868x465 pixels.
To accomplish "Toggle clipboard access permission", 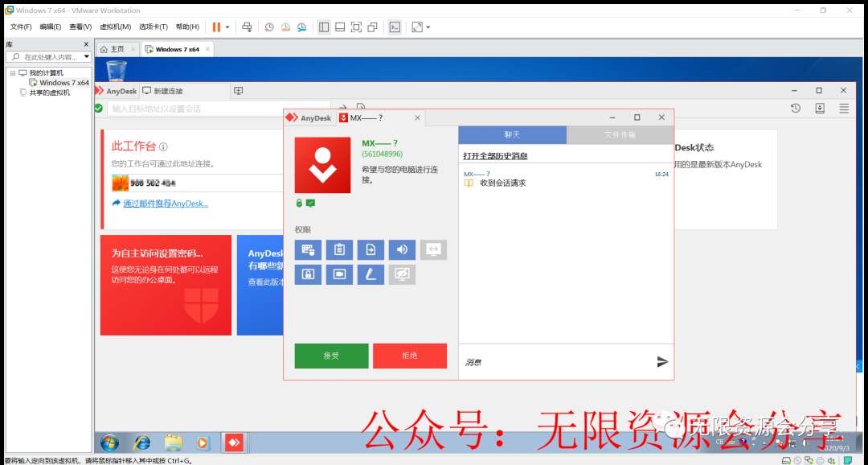I will [x=339, y=250].
